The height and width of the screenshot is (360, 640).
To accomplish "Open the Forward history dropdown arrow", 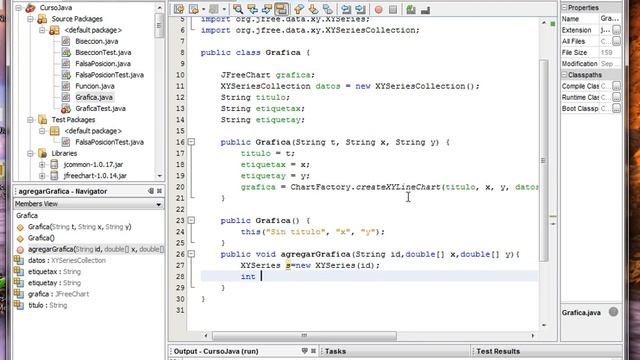I will click(x=224, y=9).
